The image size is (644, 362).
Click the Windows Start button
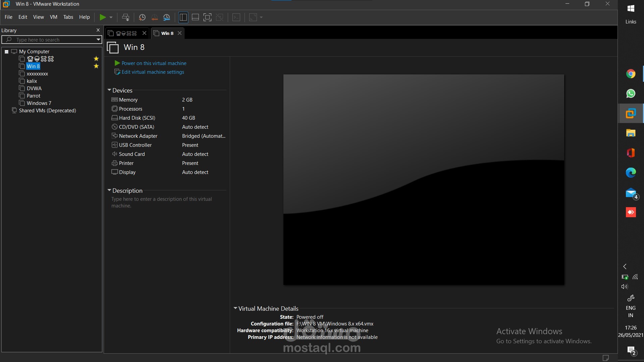[x=631, y=9]
